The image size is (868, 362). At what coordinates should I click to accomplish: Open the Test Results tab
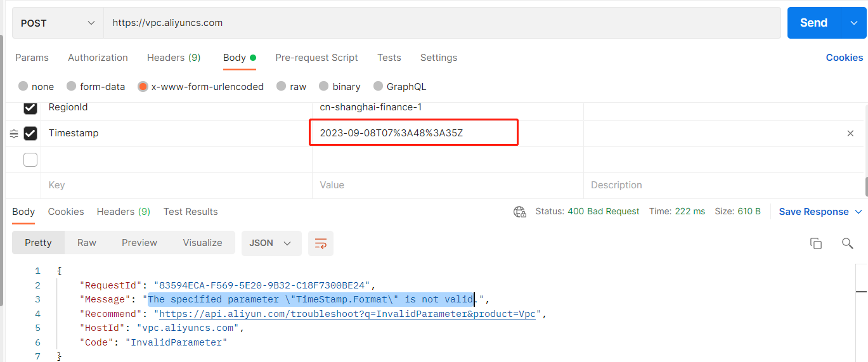pos(190,212)
